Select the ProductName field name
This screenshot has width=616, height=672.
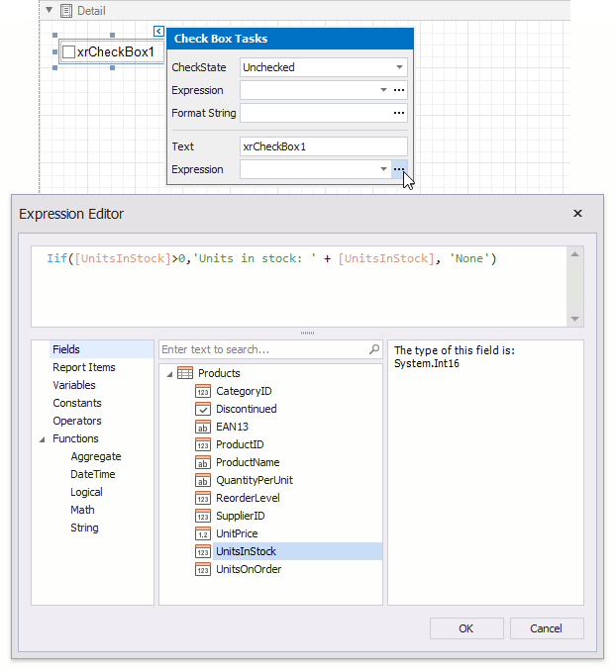tap(248, 462)
